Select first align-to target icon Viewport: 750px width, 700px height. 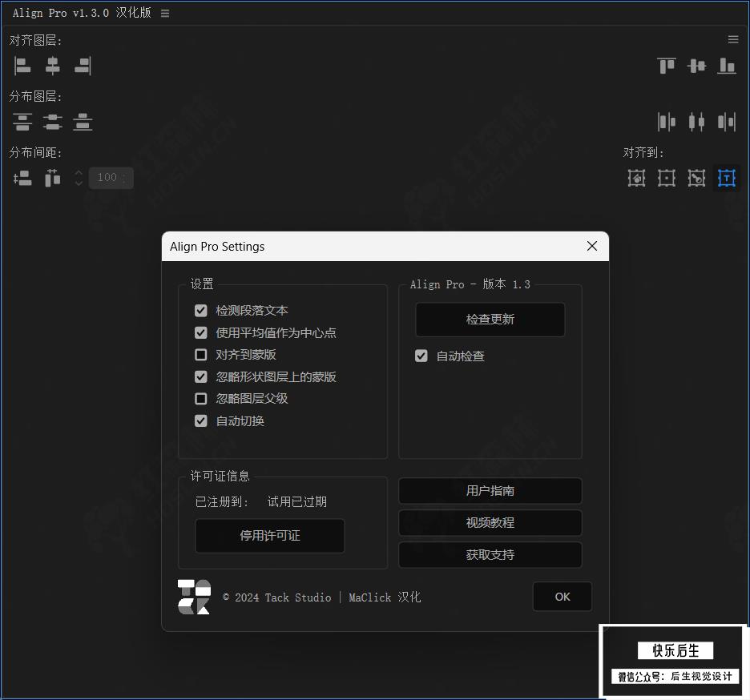[636, 178]
